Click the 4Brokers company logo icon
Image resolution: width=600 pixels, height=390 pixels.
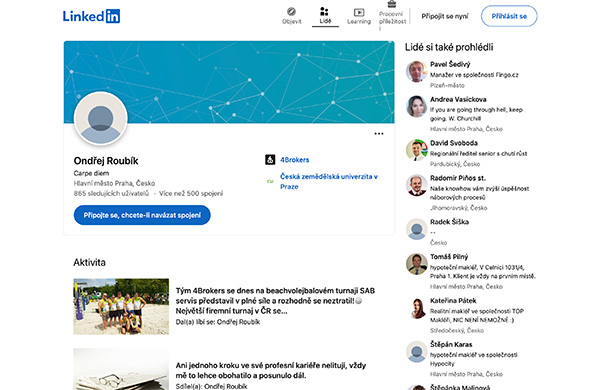270,160
